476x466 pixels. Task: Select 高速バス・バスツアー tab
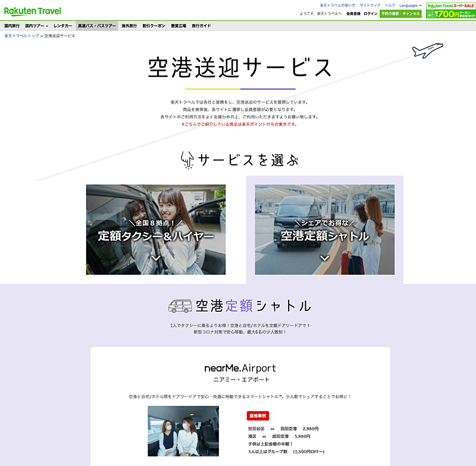point(97,26)
